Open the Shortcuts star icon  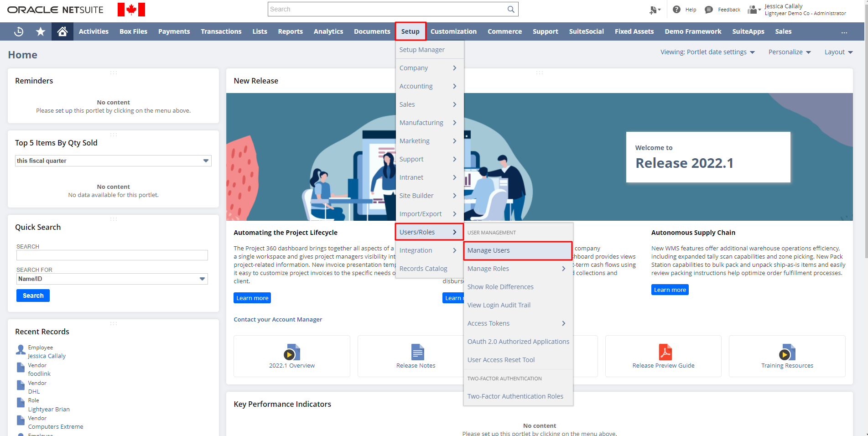coord(41,31)
